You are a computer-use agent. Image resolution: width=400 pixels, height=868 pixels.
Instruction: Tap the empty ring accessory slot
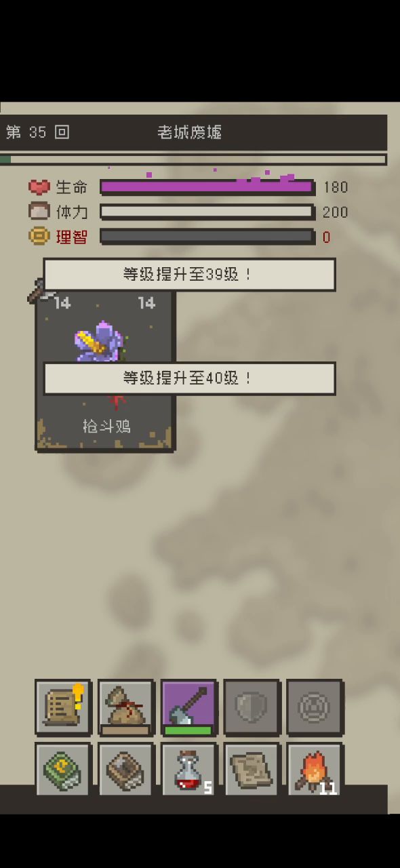[x=315, y=707]
